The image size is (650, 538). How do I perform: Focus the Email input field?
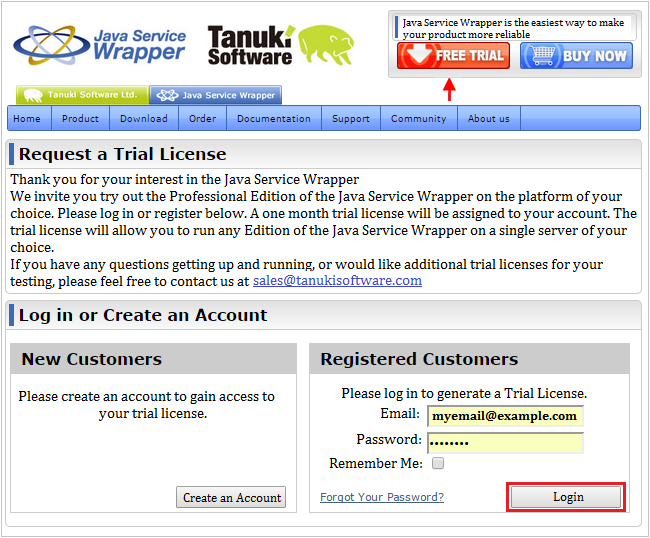click(505, 416)
